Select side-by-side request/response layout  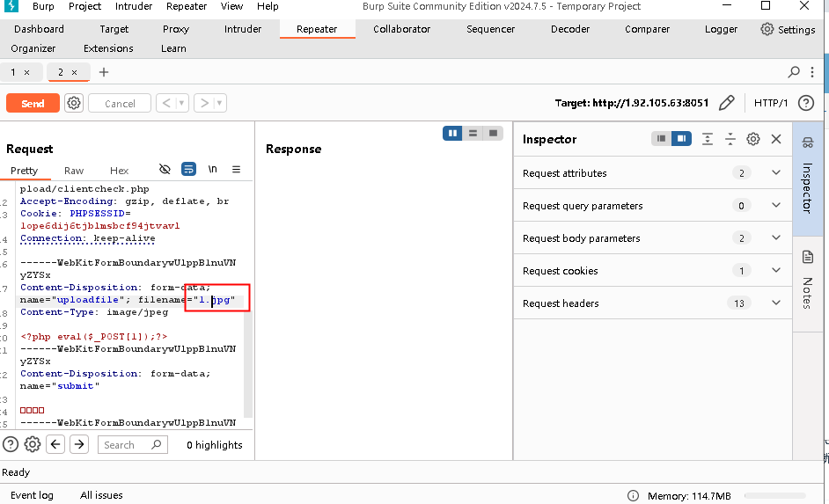coord(452,133)
